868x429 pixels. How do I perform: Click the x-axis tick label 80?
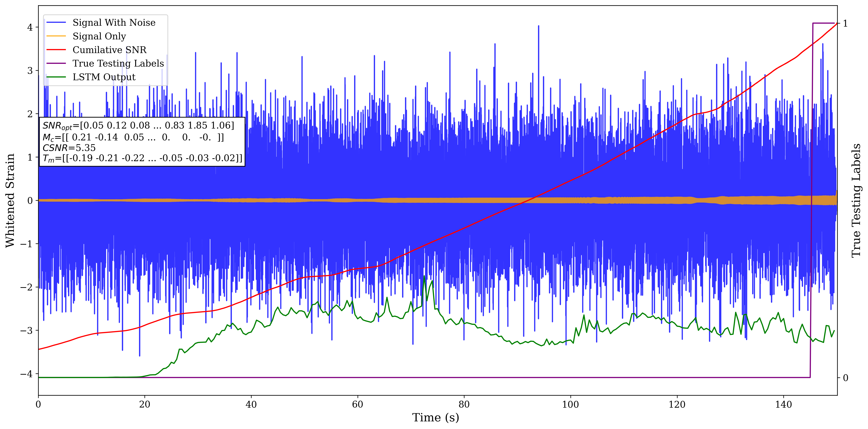click(x=464, y=404)
